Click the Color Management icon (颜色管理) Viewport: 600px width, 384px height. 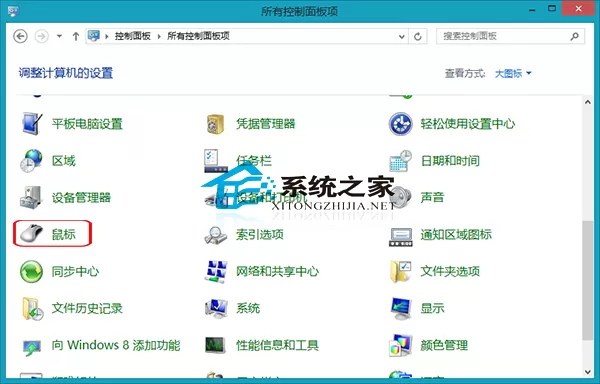tap(401, 345)
